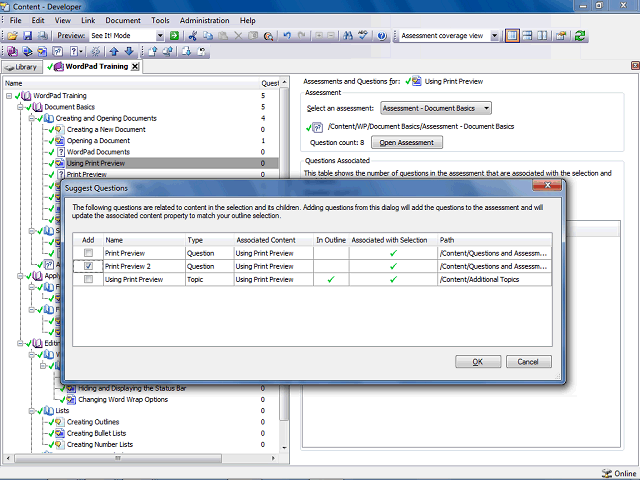Open the Properties pane toolbar icon
Image resolution: width=640 pixels, height=480 pixels.
click(561, 36)
